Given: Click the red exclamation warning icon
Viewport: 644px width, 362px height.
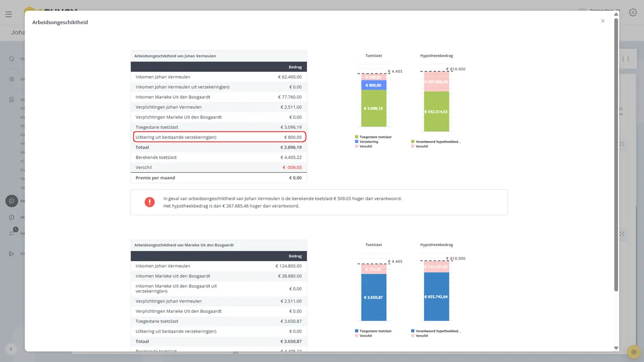Looking at the screenshot, I should [x=150, y=202].
